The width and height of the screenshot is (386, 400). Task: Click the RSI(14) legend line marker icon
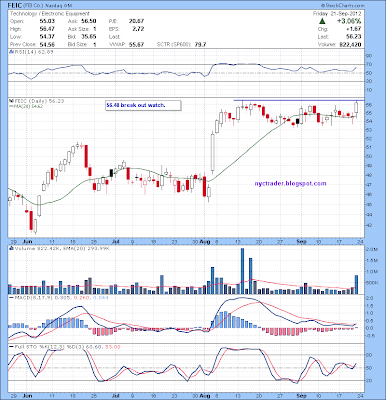(x=11, y=52)
